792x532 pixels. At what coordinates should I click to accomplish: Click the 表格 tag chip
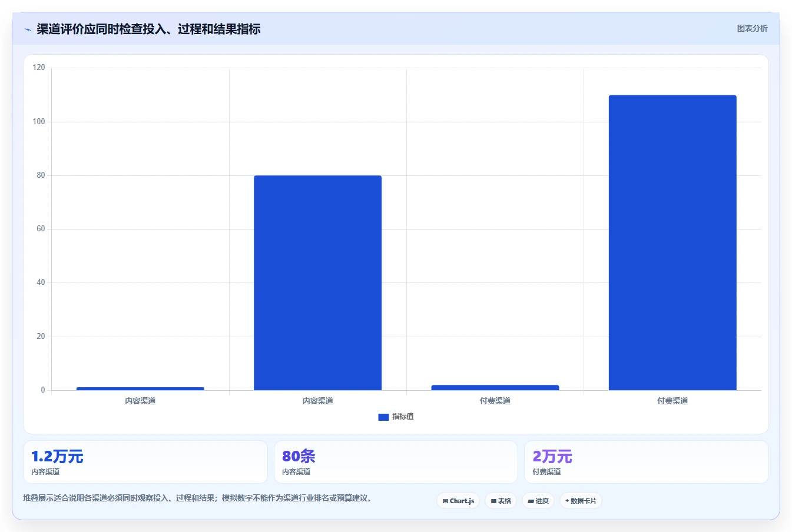[x=501, y=501]
